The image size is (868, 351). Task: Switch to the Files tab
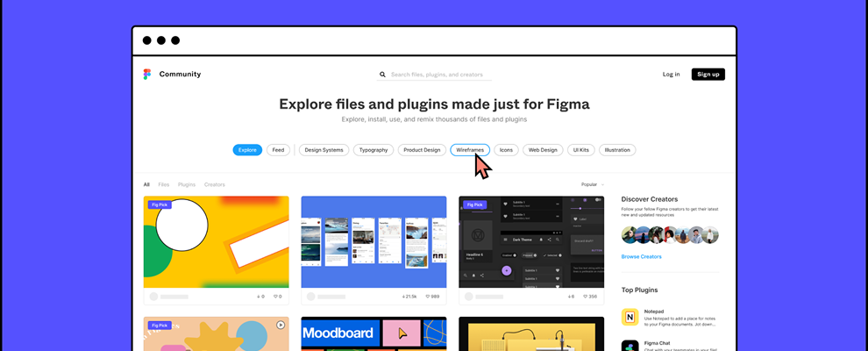pyautogui.click(x=164, y=184)
